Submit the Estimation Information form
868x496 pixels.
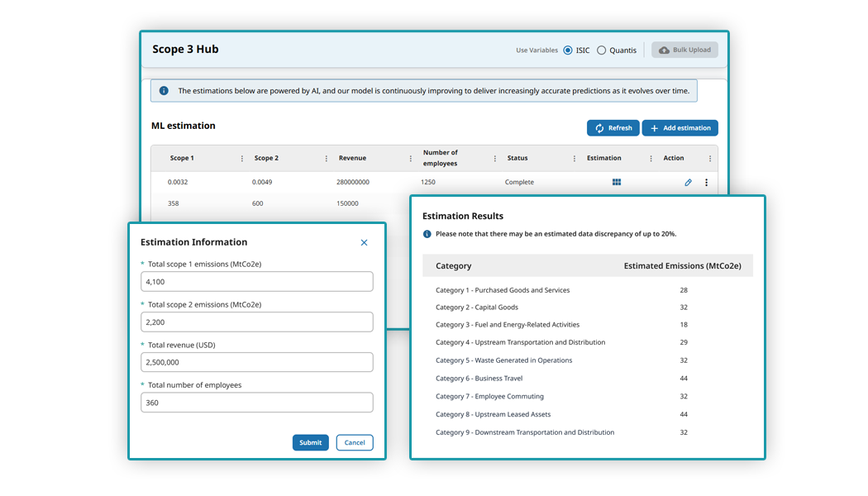point(310,442)
